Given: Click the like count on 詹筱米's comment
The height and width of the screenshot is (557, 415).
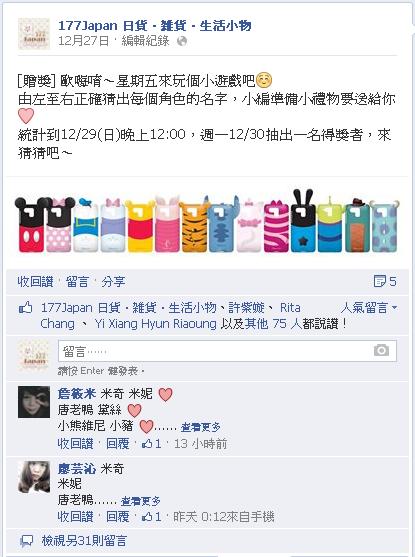Looking at the screenshot, I should pos(152,443).
